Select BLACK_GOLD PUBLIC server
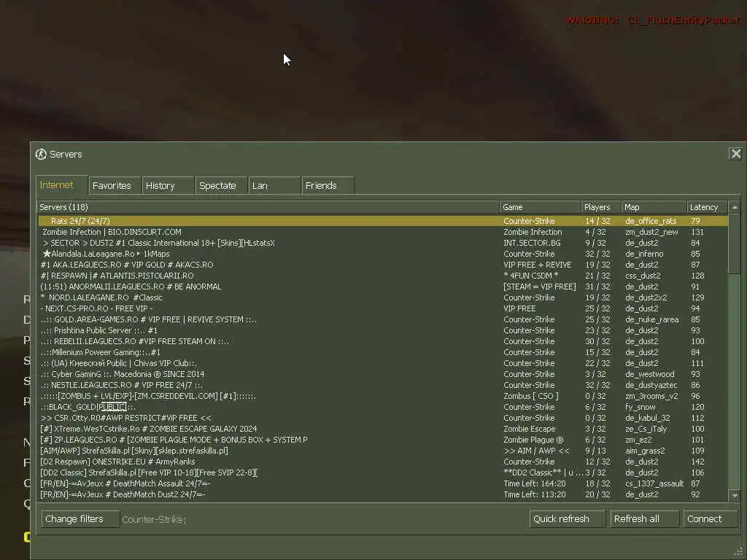747x560 pixels. coord(383,407)
